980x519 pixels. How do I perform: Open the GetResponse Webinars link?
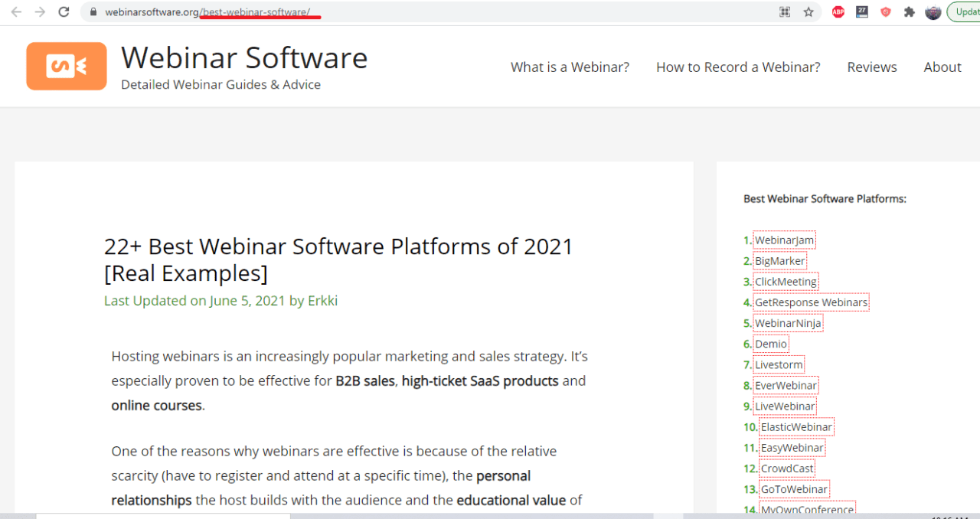tap(811, 302)
